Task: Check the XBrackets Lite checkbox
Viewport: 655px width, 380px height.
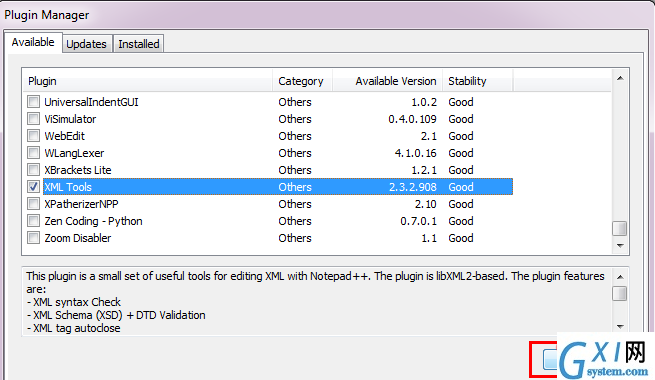Action: [x=33, y=170]
